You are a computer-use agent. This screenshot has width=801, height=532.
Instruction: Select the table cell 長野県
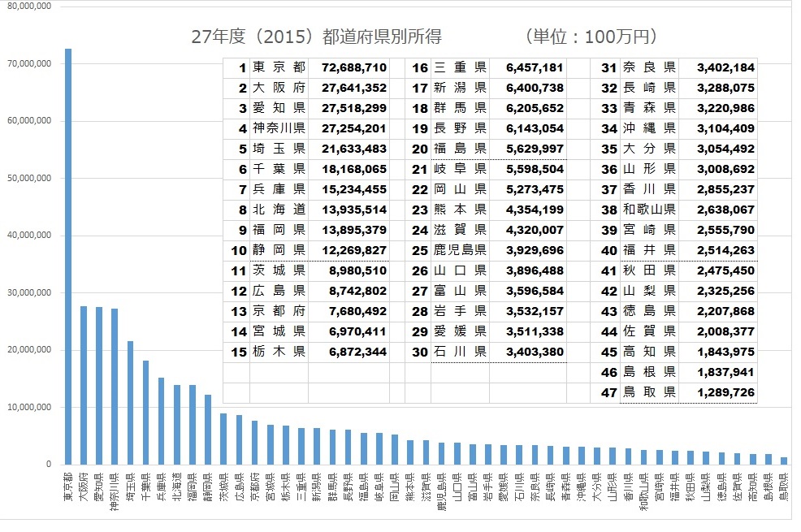[461, 128]
